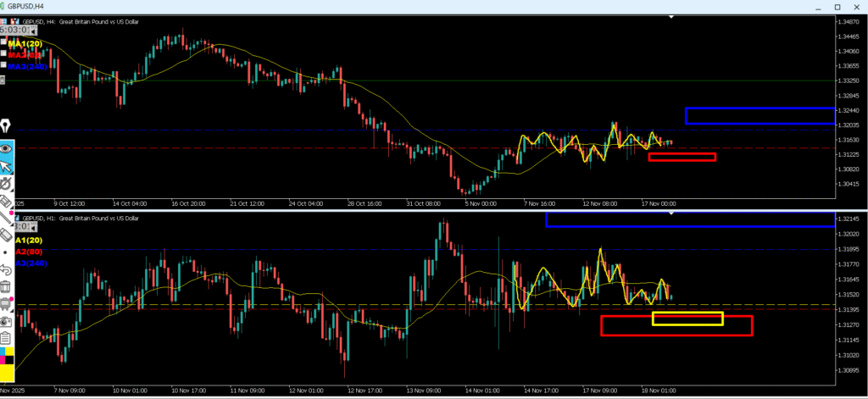
Task: Select the pen nib drawing tool
Action: [7, 127]
